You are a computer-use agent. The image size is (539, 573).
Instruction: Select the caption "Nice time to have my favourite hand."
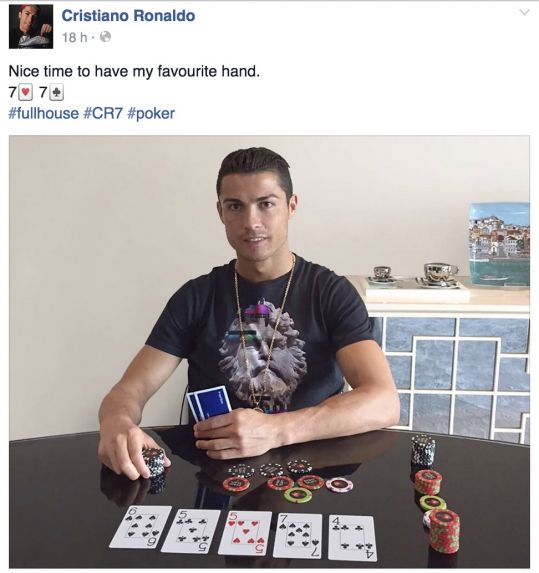coord(134,71)
